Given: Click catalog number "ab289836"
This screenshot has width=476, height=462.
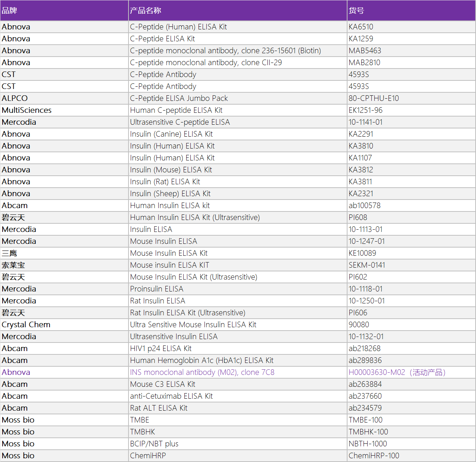Looking at the screenshot, I should point(365,360).
